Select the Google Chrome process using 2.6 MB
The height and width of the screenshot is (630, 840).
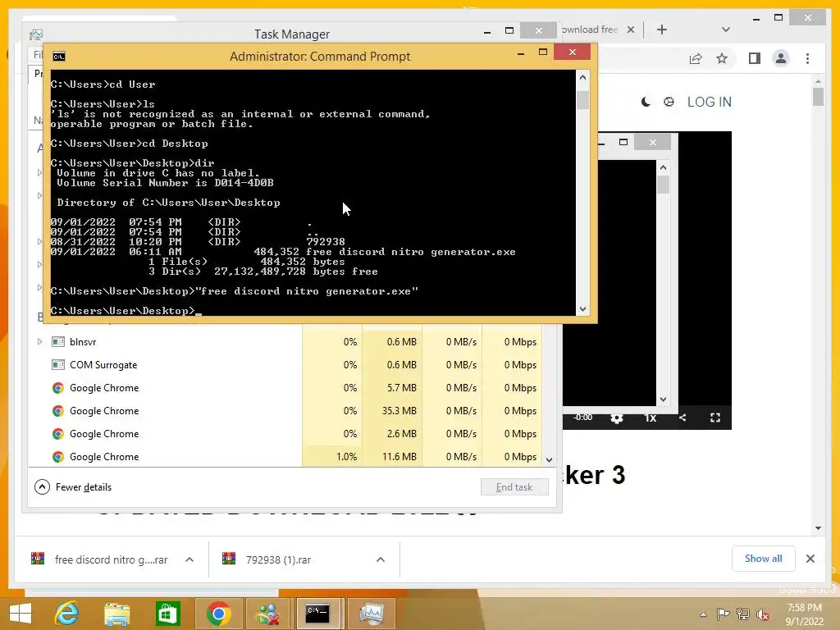coord(285,434)
